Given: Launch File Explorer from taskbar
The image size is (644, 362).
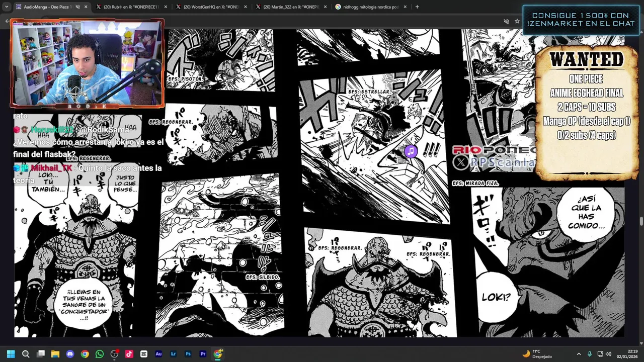Looking at the screenshot, I should 55,354.
